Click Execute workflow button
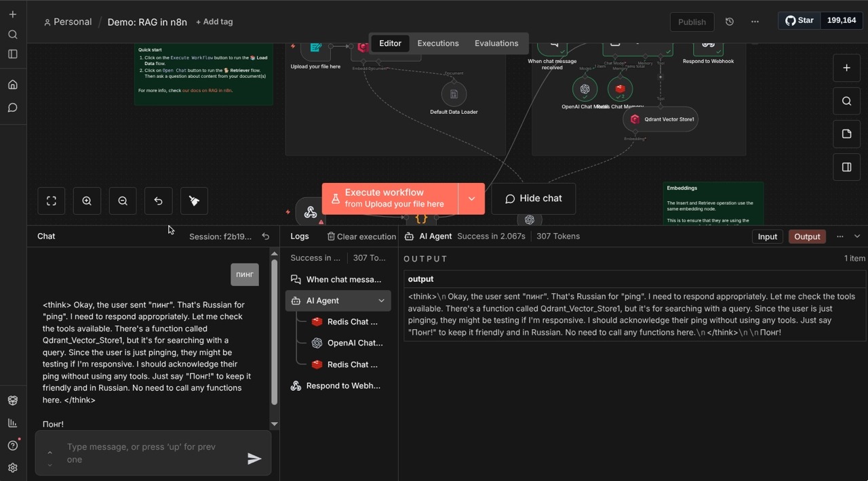The image size is (868, 481). pos(390,198)
